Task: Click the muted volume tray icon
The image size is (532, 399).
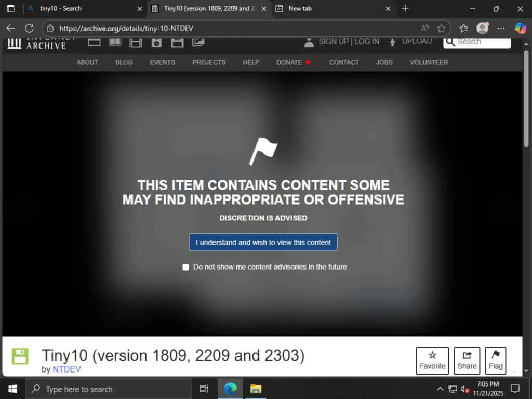Action: pyautogui.click(x=464, y=389)
